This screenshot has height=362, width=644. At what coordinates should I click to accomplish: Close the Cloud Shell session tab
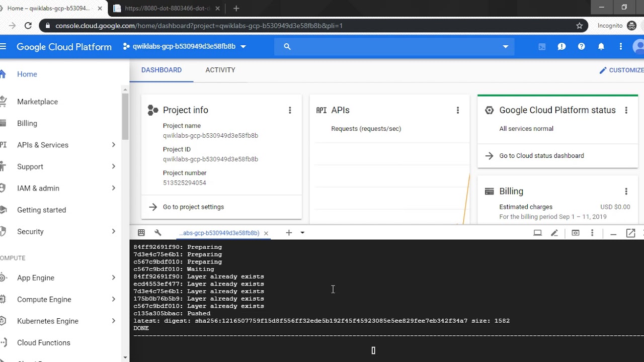pos(266,233)
